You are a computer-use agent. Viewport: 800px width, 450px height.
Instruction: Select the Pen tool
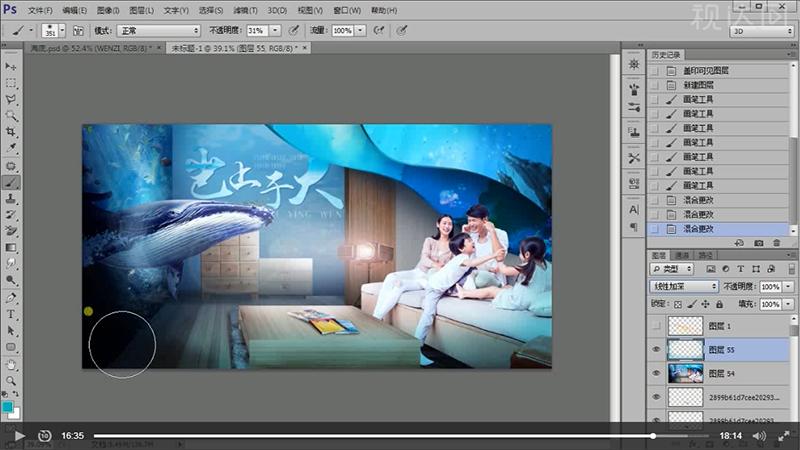pos(11,297)
